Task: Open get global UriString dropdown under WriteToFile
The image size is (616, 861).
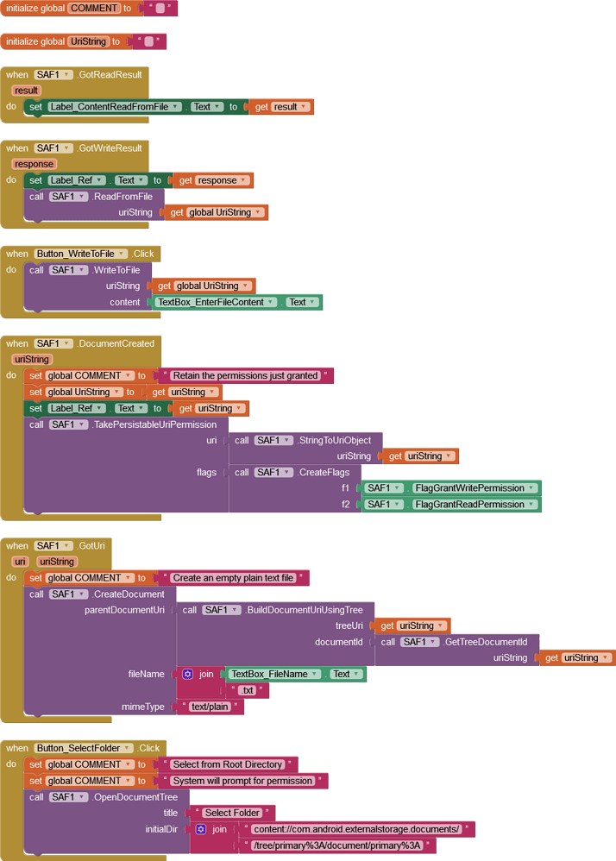Action: [x=213, y=286]
